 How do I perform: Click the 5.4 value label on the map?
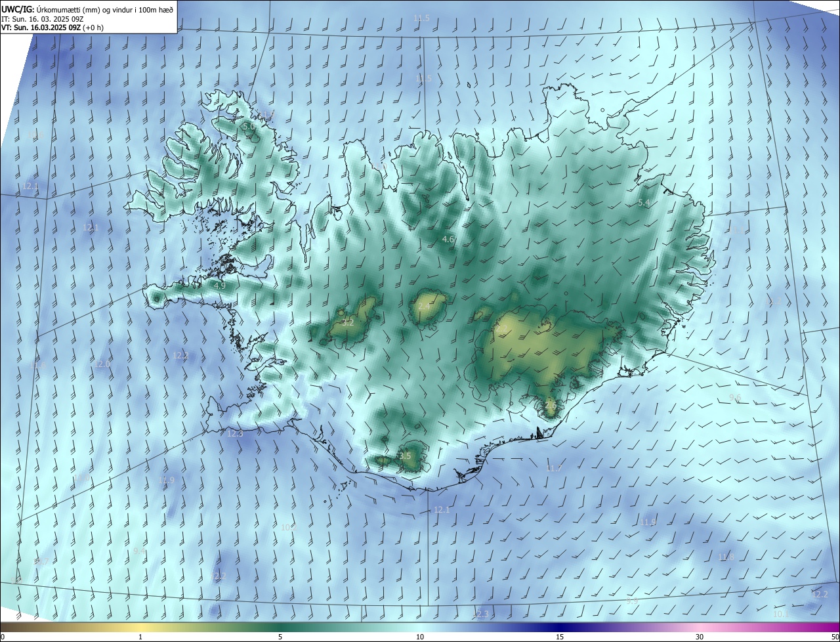coord(644,203)
